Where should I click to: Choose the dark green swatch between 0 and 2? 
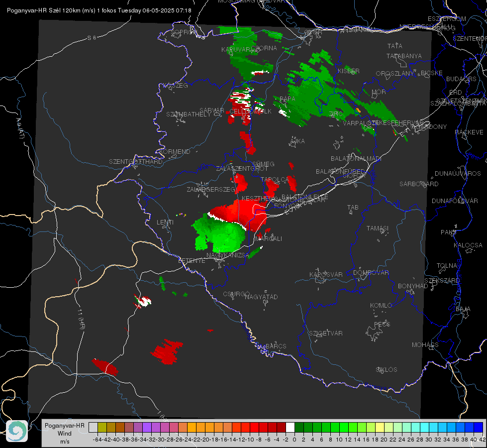pyautogui.click(x=299, y=428)
